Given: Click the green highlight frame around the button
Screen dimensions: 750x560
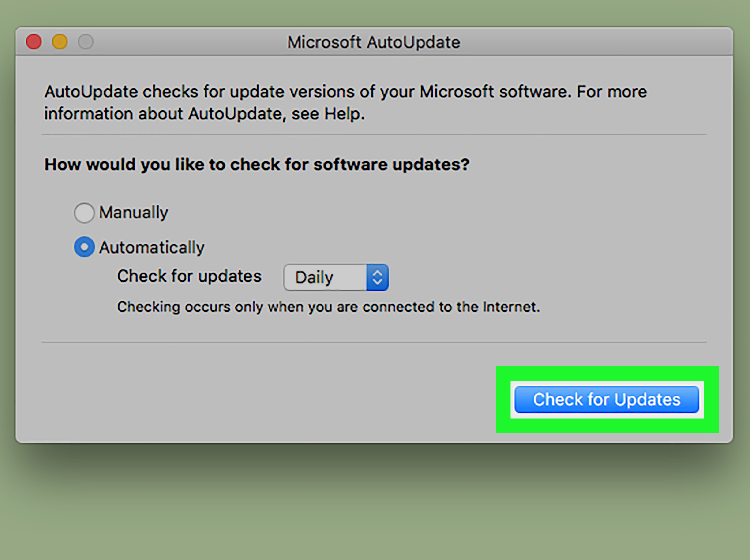Looking at the screenshot, I should pos(607,373).
